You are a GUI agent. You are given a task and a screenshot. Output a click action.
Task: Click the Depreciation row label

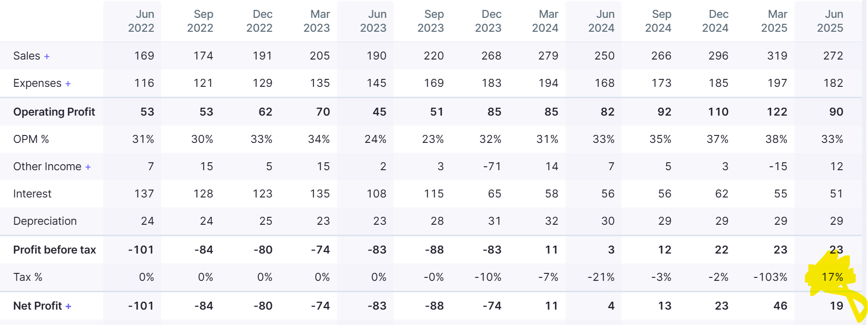45,221
